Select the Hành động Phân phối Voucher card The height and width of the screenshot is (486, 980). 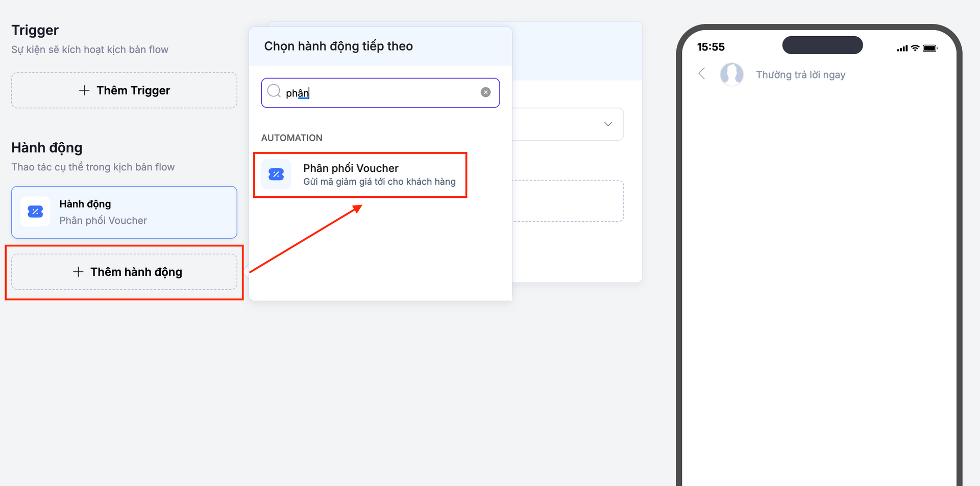click(x=124, y=212)
